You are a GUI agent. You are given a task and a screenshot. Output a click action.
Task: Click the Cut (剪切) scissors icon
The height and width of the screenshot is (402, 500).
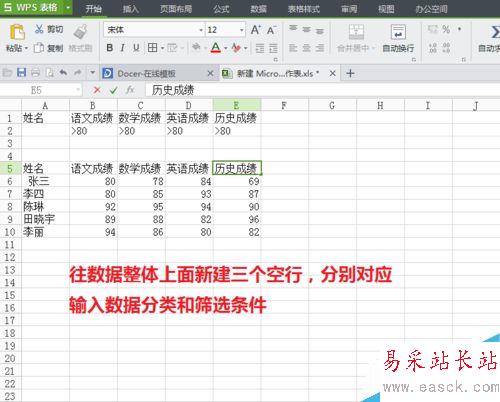coord(39,29)
